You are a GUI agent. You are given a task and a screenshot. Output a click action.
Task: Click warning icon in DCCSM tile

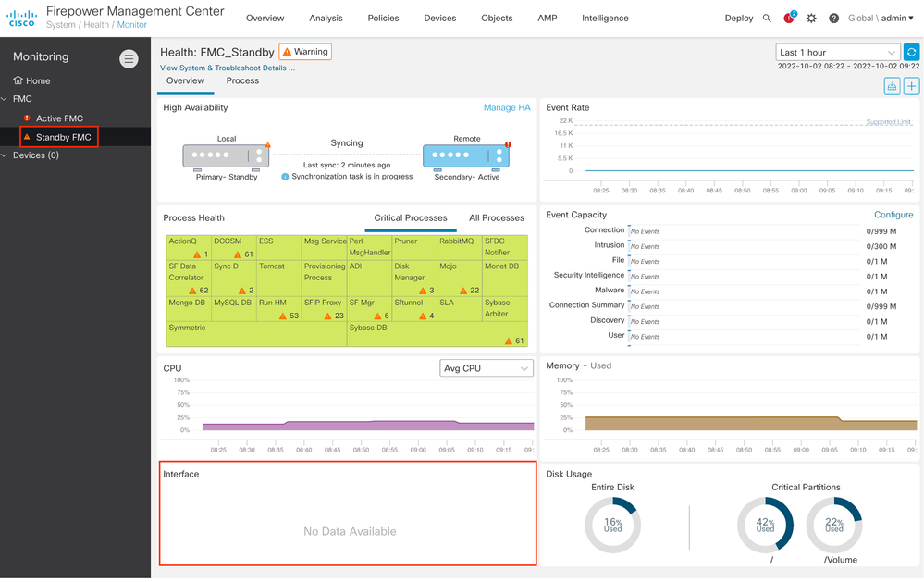pyautogui.click(x=238, y=254)
